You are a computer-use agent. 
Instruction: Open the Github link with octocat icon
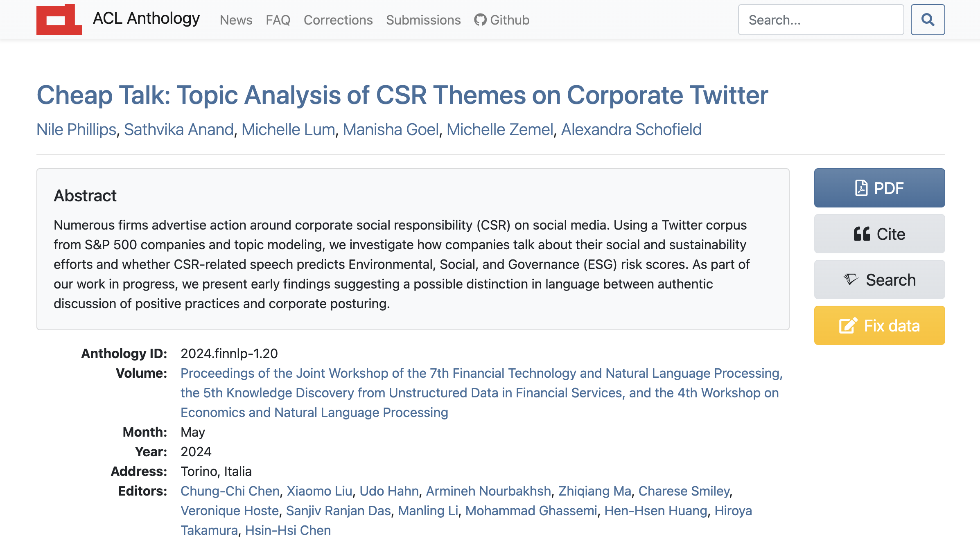tap(501, 20)
